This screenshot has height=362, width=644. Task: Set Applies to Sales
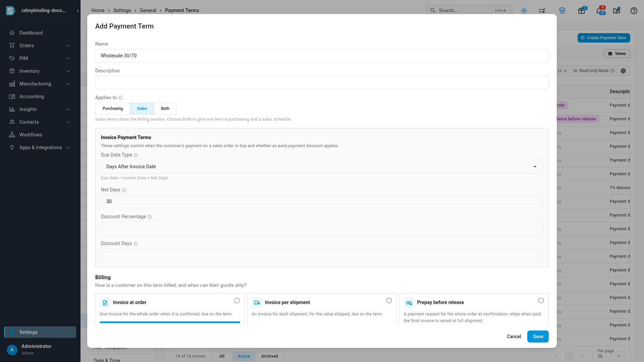pyautogui.click(x=142, y=109)
